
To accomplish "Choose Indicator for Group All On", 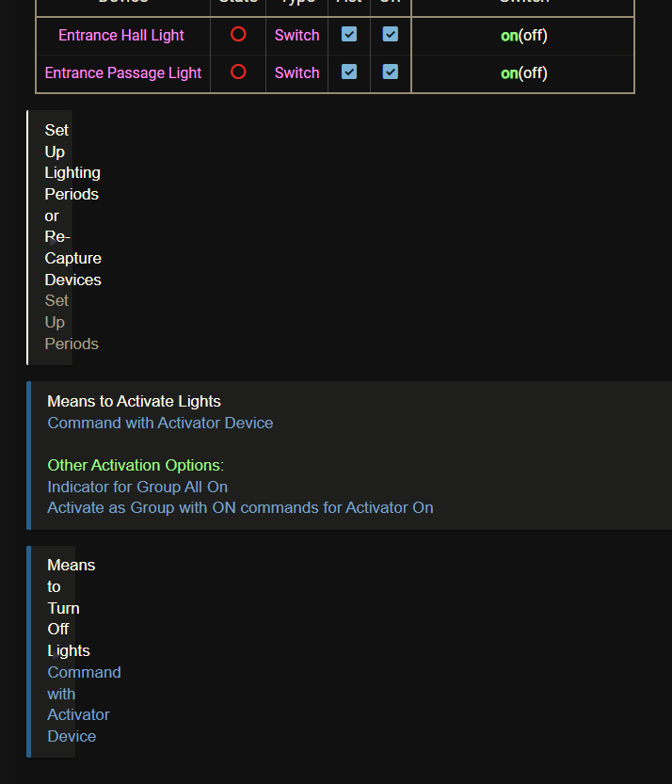I will click(x=137, y=488).
